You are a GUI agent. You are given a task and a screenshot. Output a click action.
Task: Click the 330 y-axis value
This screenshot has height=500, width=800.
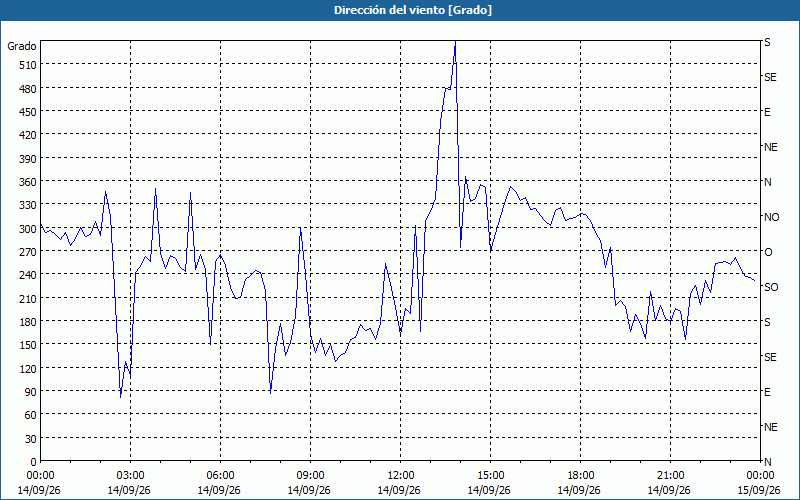(x=28, y=206)
